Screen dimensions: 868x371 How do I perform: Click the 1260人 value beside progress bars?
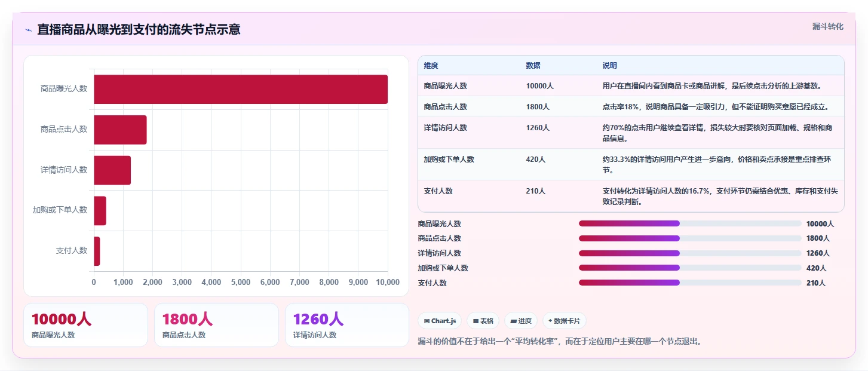click(x=818, y=253)
